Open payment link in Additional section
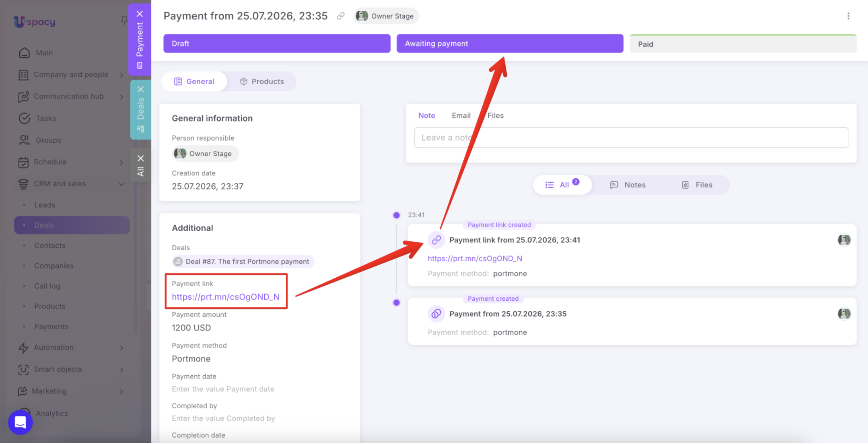Viewport: 868px width, 444px height. point(226,297)
